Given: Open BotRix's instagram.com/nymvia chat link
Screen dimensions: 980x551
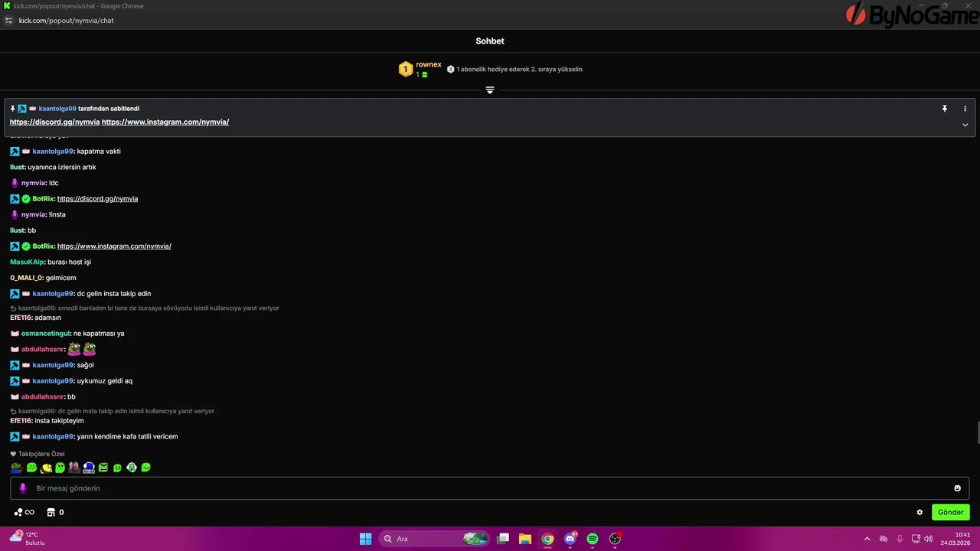Looking at the screenshot, I should point(114,246).
